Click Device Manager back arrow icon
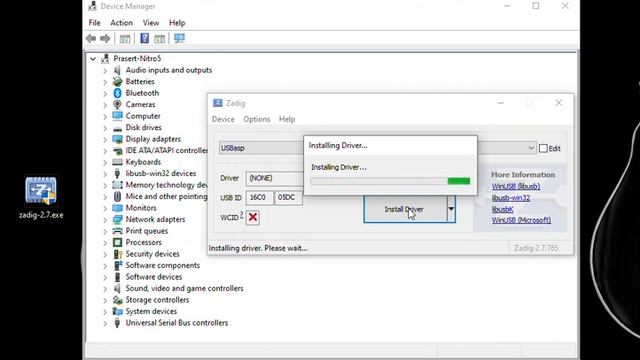 (91, 39)
